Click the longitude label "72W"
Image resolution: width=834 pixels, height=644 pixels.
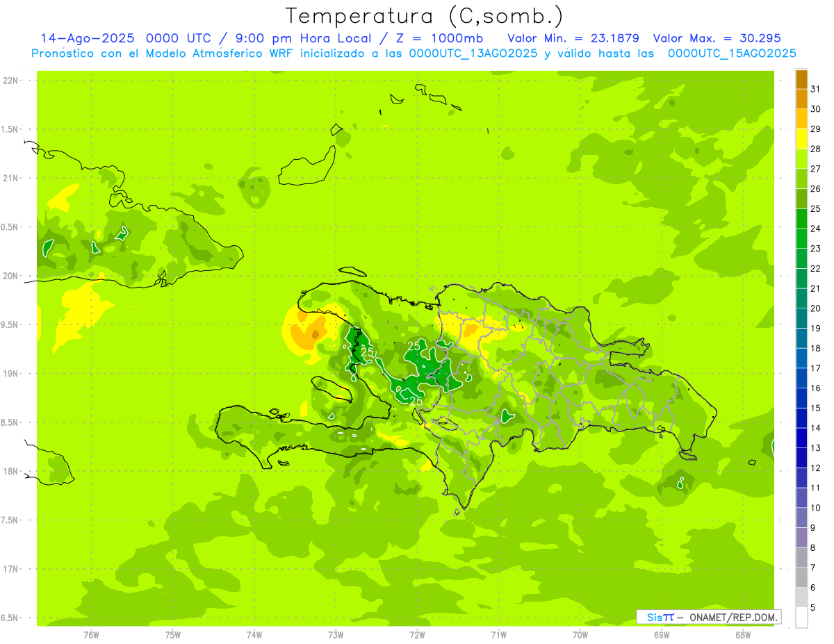click(417, 634)
